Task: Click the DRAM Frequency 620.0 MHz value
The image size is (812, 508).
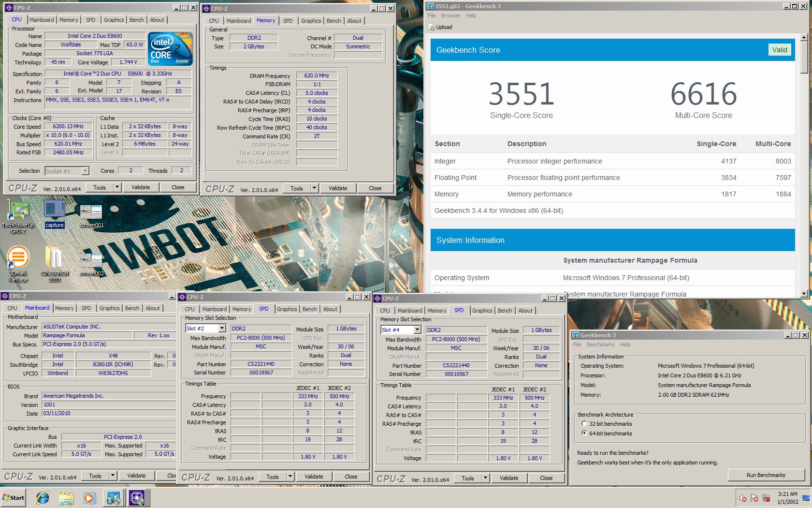Action: pyautogui.click(x=317, y=75)
